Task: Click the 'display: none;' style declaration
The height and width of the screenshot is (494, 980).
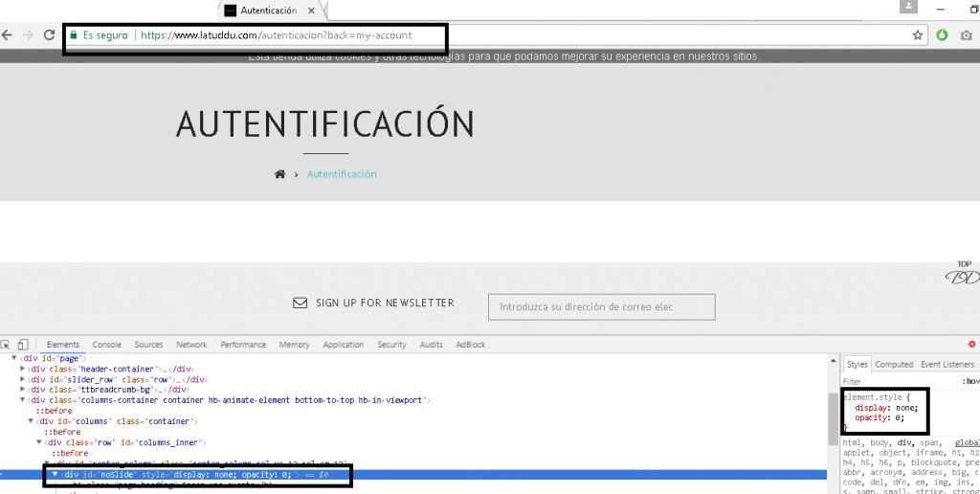Action: (886, 408)
